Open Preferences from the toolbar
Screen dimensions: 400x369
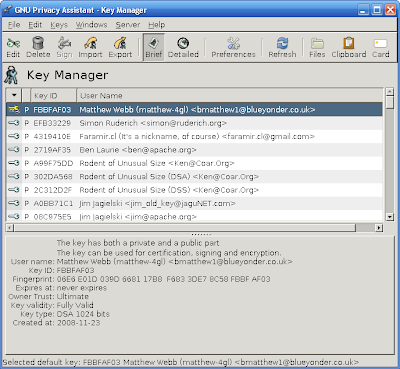pyautogui.click(x=233, y=47)
